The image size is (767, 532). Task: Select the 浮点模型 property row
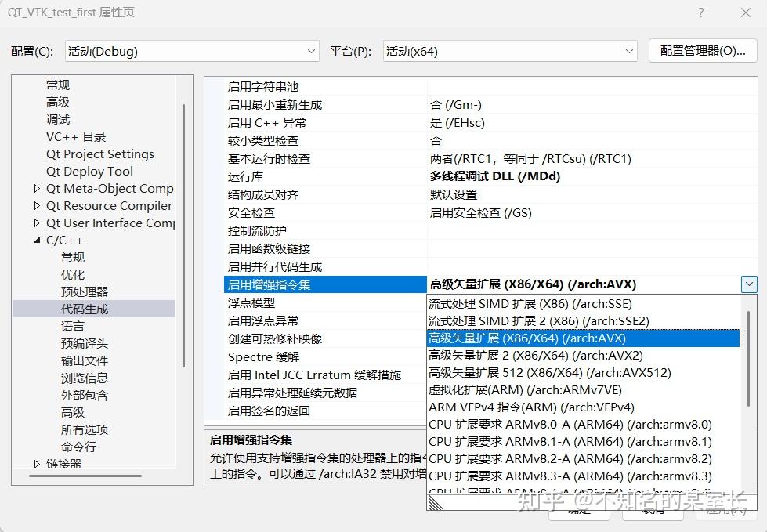[x=325, y=302]
